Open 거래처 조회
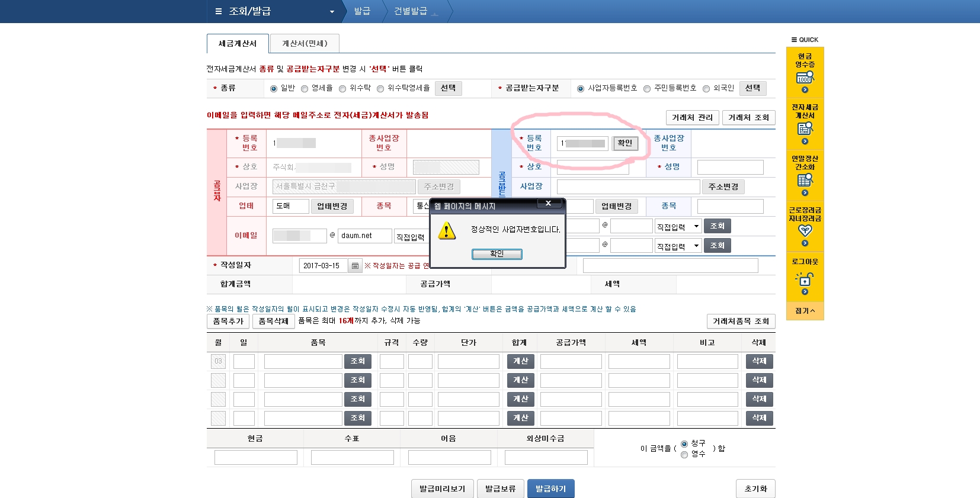 coord(748,118)
